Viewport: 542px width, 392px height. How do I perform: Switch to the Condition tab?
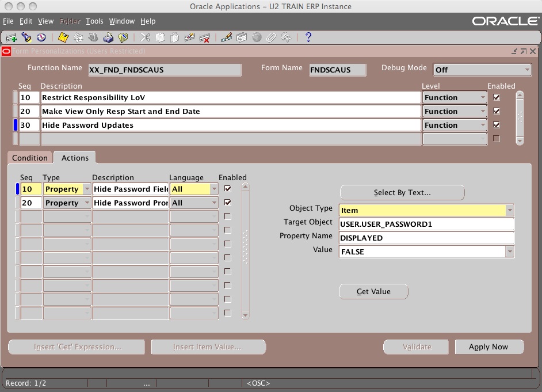coord(30,158)
